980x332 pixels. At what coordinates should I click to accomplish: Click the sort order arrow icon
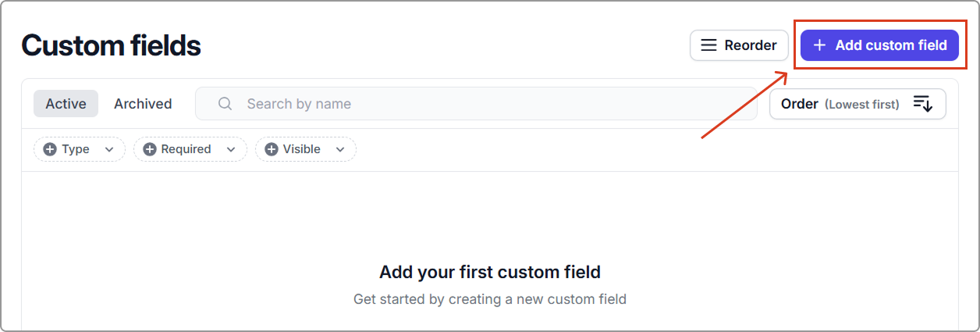(922, 104)
